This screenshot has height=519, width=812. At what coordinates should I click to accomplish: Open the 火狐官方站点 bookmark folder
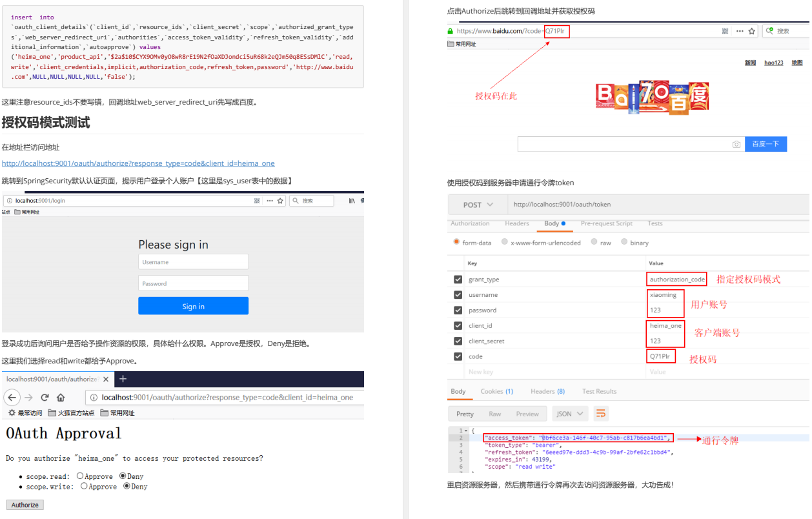pos(71,413)
